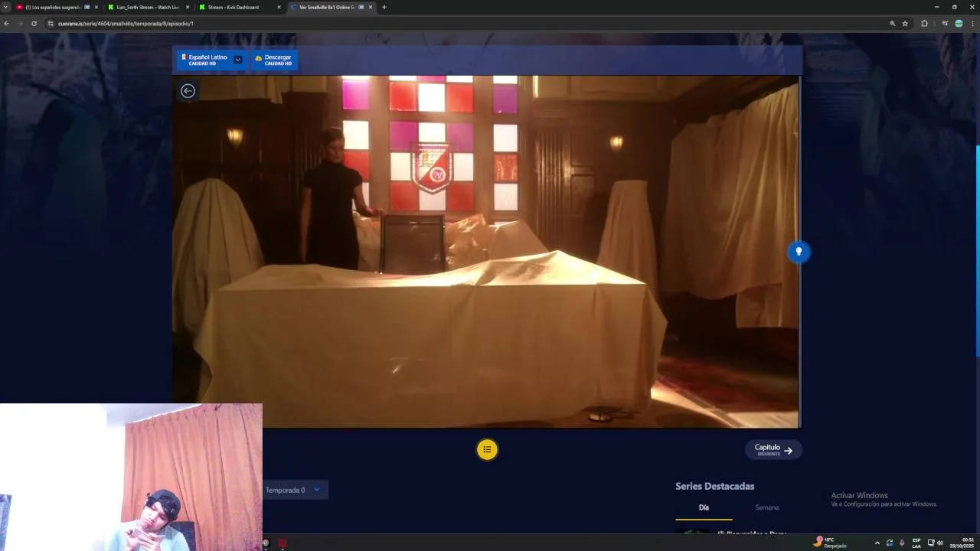
Task: Click the display network icon in the tray
Action: click(x=931, y=543)
